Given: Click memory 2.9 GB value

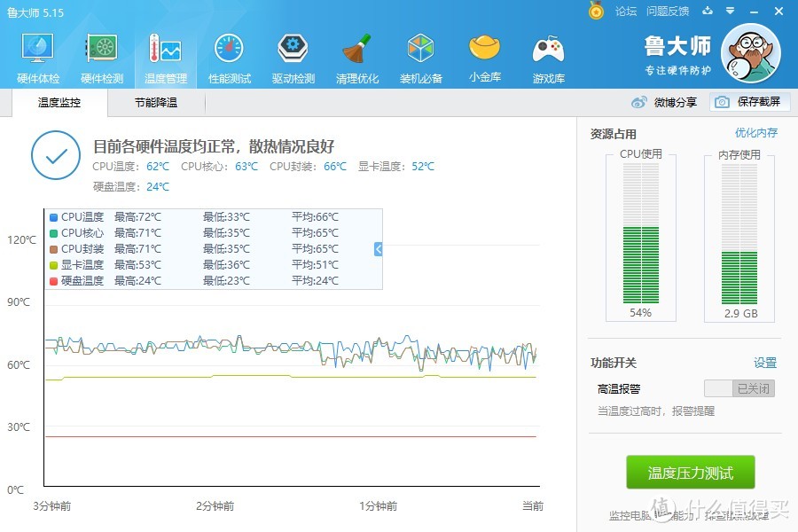Looking at the screenshot, I should (741, 314).
